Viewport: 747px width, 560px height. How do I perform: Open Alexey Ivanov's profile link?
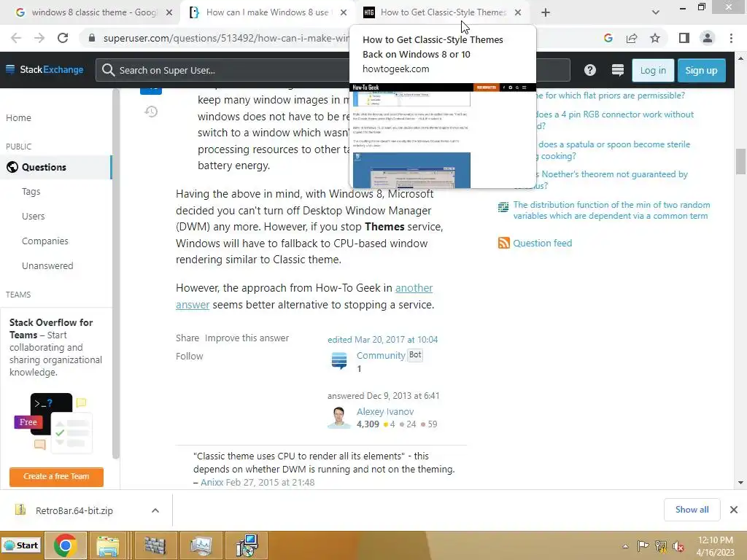click(x=385, y=411)
